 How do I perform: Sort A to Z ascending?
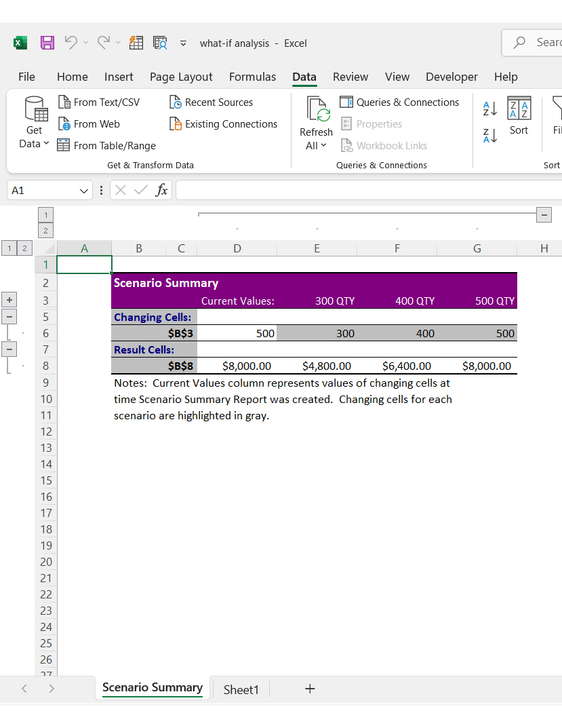click(x=490, y=109)
